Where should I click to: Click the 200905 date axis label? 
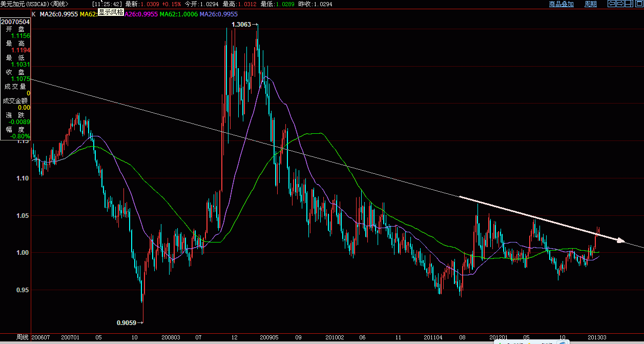[269, 337]
